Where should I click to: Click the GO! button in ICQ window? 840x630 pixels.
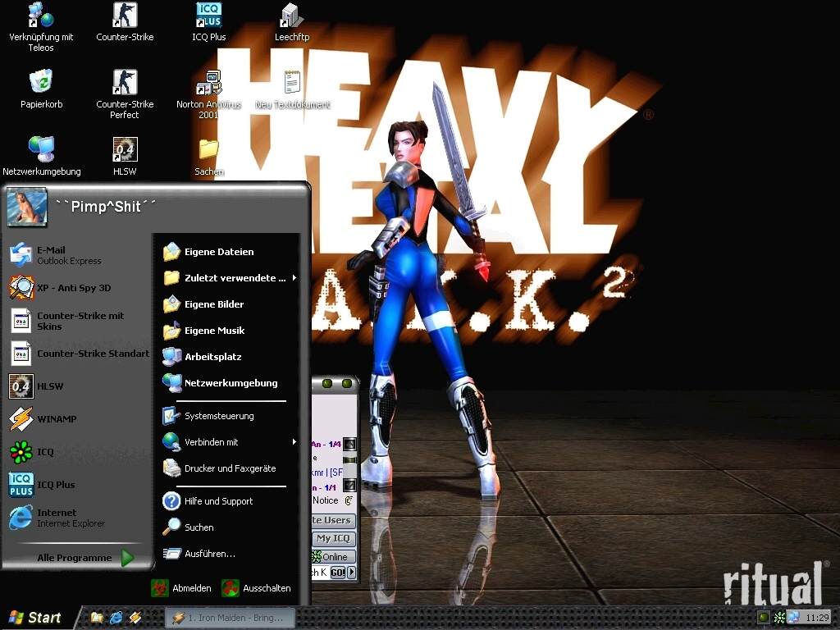coord(338,573)
